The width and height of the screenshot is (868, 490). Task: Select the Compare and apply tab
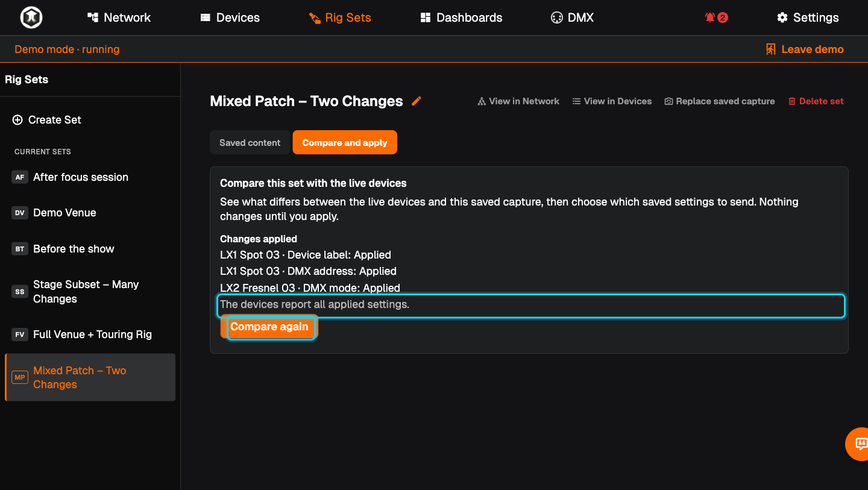(345, 143)
